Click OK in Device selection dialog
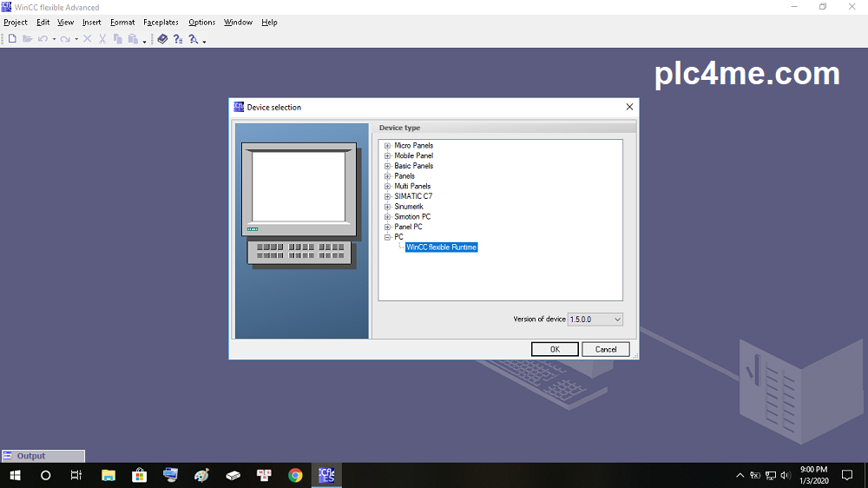 tap(555, 349)
